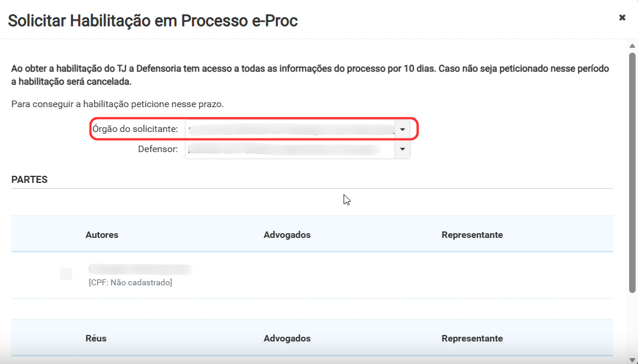Click the Órgão do solicitante label
This screenshot has width=638, height=364.
[135, 129]
